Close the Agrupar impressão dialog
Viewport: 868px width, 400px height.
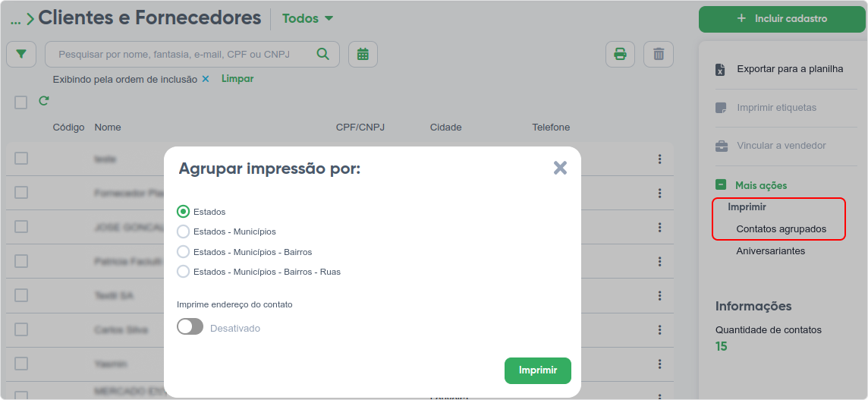click(560, 168)
